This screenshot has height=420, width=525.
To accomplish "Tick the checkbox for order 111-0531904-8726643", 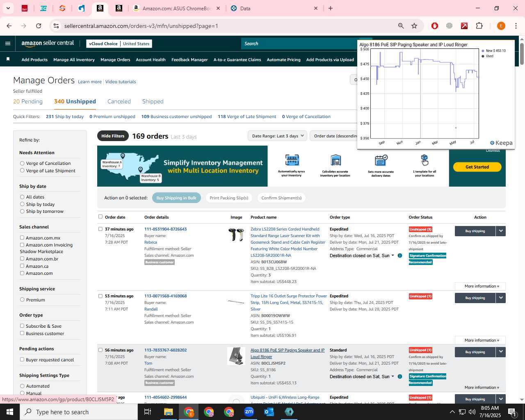I will [x=100, y=229].
